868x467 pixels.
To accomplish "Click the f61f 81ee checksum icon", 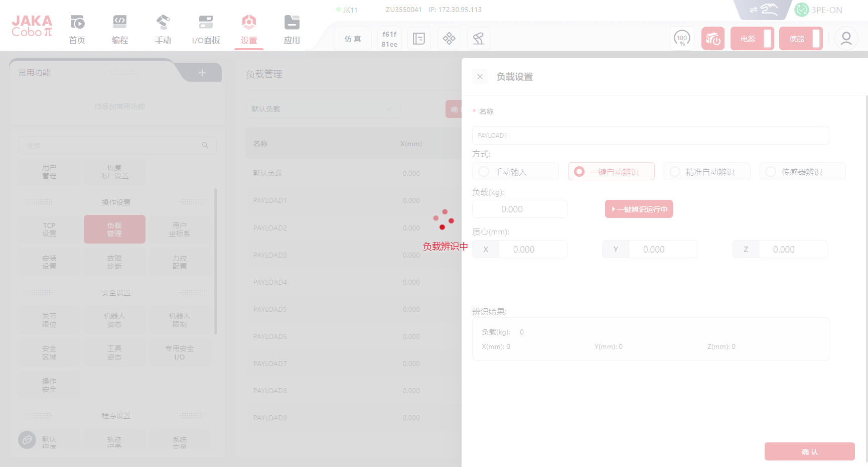I will point(389,39).
